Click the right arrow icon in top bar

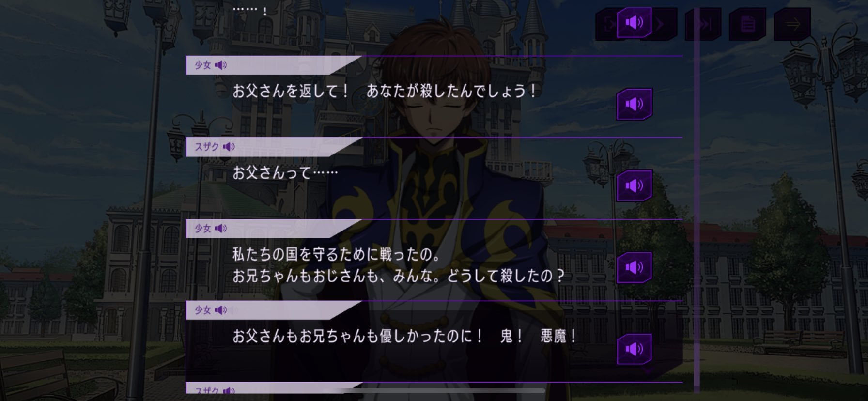[x=792, y=24]
